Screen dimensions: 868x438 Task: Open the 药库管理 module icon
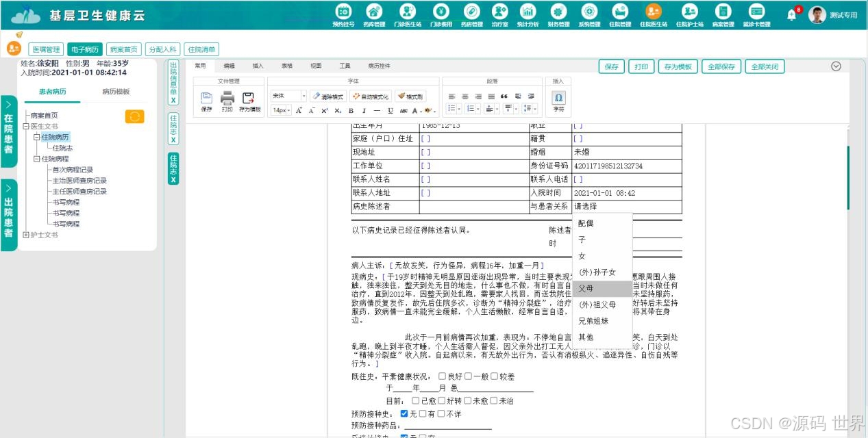tap(374, 11)
